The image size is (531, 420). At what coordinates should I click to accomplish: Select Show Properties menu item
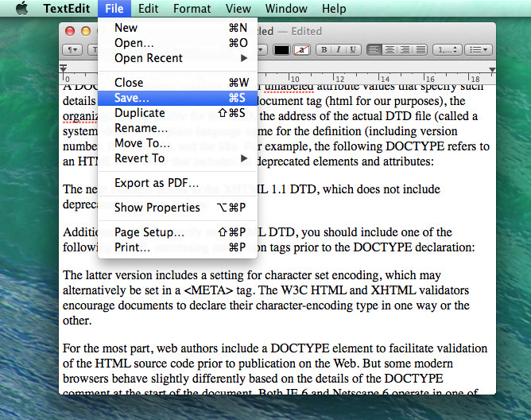177,207
